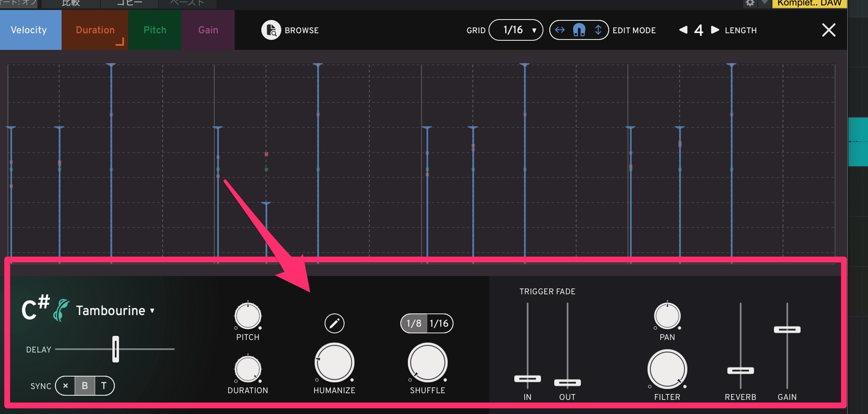Switch to the Pitch tab

click(155, 30)
